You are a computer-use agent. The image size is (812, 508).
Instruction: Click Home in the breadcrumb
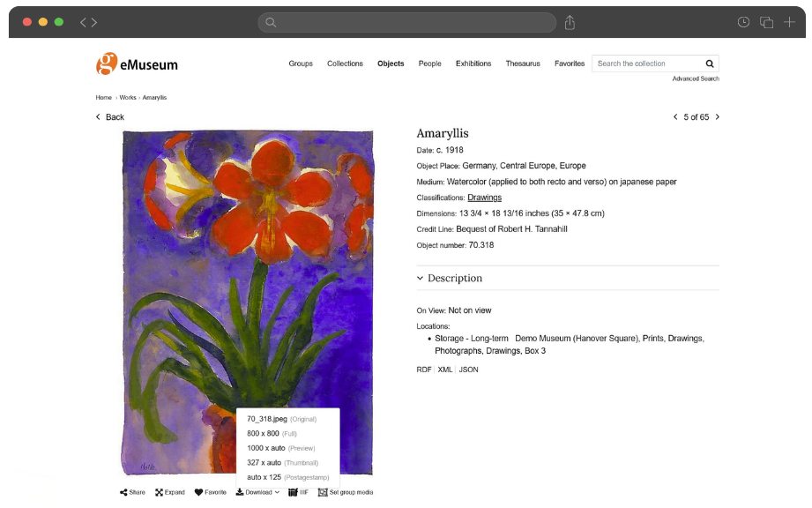[103, 97]
